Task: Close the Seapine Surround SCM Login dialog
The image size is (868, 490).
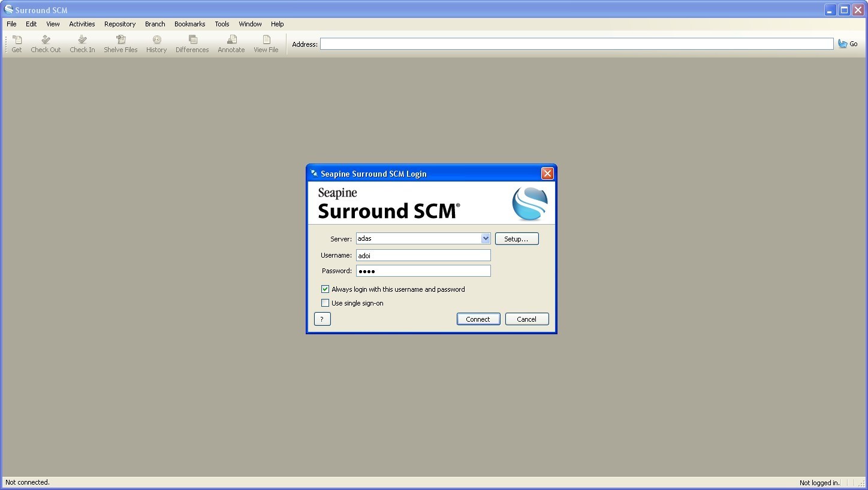Action: [x=547, y=174]
